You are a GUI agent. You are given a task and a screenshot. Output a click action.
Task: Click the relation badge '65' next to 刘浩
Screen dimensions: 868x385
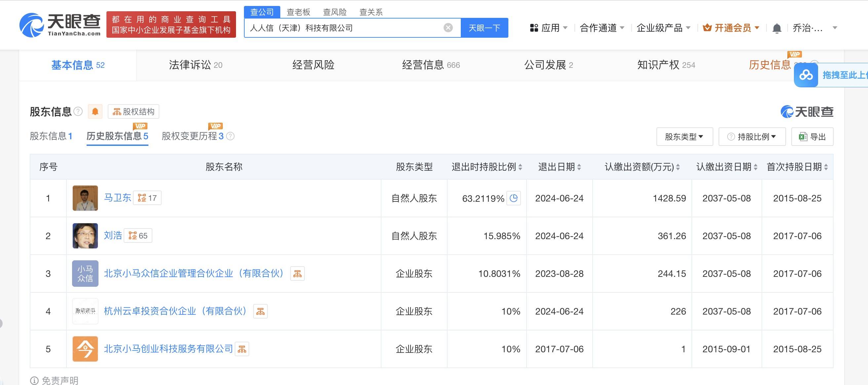(138, 235)
